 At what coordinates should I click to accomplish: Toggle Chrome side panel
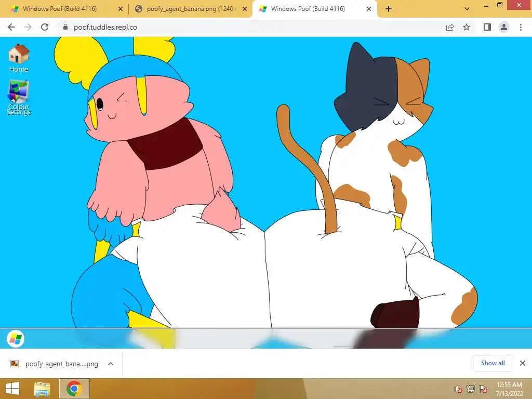tap(487, 27)
